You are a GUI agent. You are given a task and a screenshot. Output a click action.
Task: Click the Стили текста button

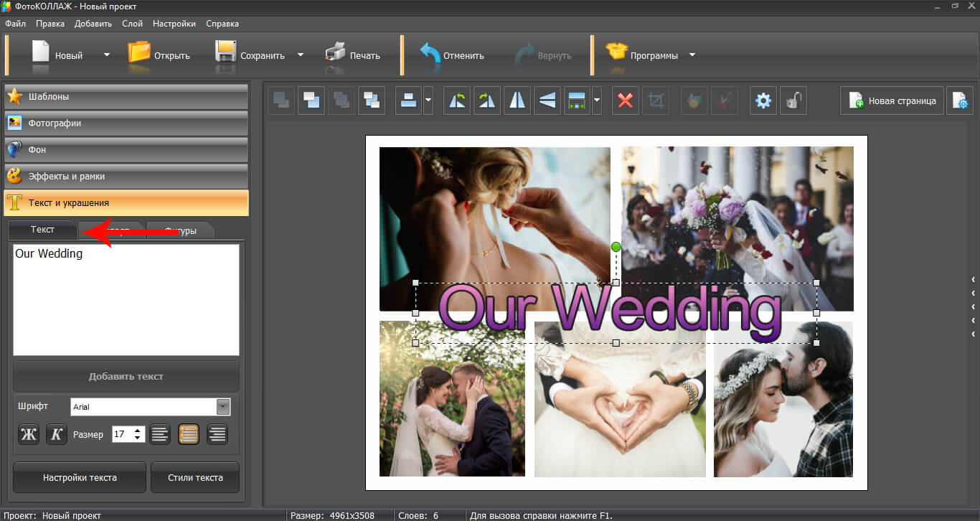[x=195, y=477]
